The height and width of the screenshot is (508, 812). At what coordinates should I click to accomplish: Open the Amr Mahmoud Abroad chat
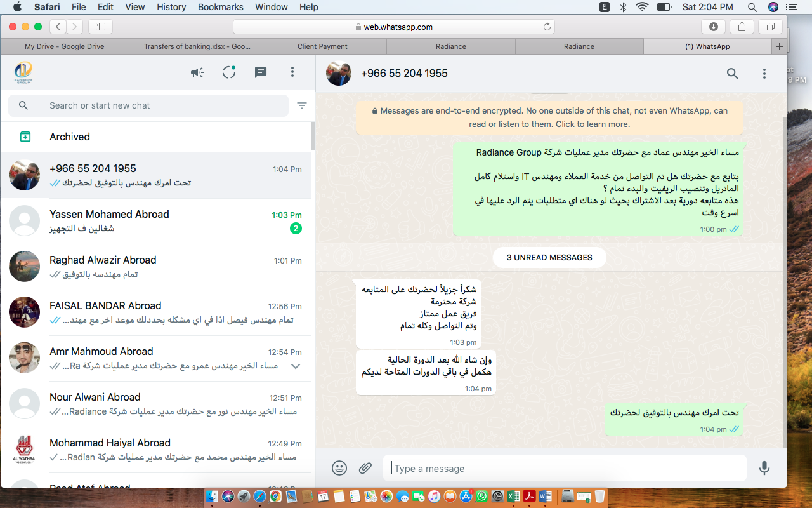click(x=155, y=358)
